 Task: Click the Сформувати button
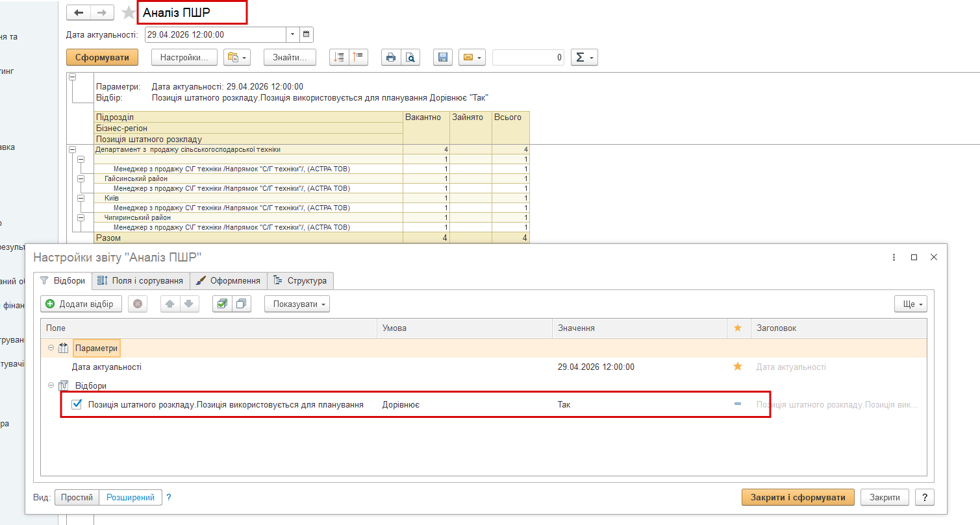103,57
